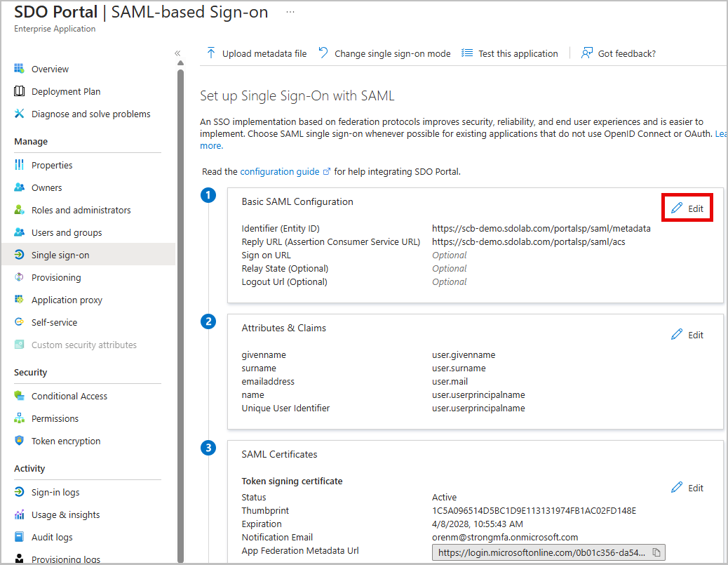Click the Conditional Access icon
Viewport: 728px width, 565px height.
click(19, 395)
